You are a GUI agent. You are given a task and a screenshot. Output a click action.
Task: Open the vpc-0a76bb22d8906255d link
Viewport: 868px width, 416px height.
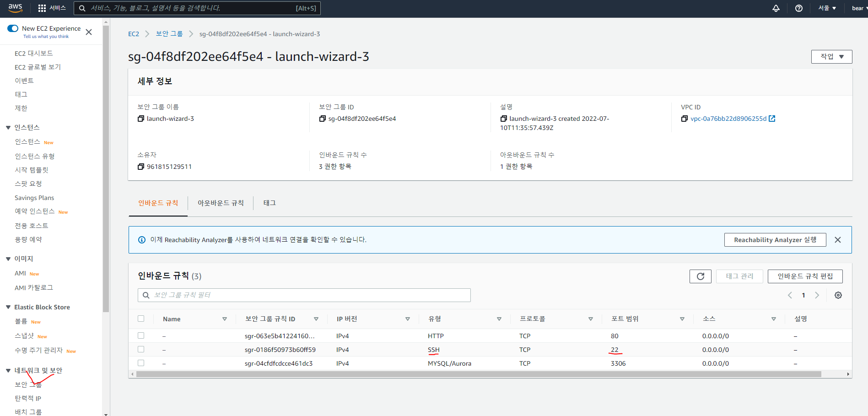pyautogui.click(x=728, y=119)
